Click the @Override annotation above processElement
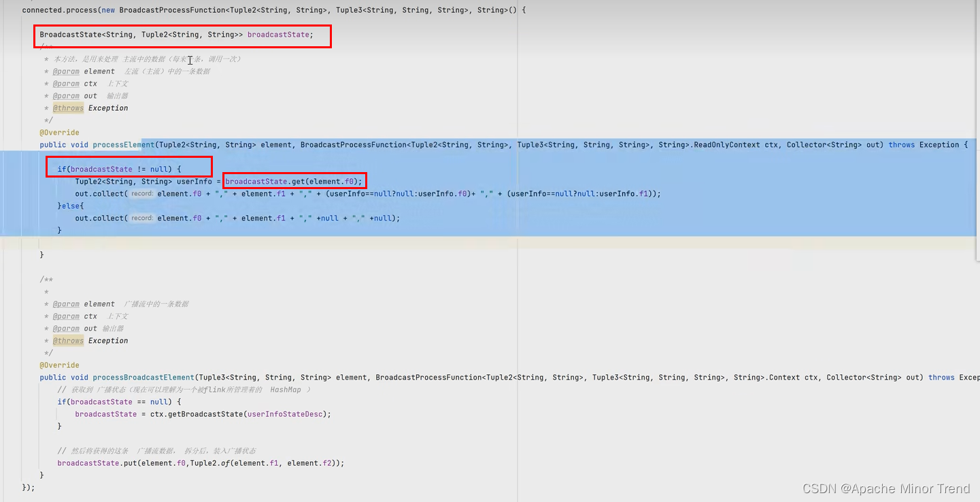 (58, 132)
